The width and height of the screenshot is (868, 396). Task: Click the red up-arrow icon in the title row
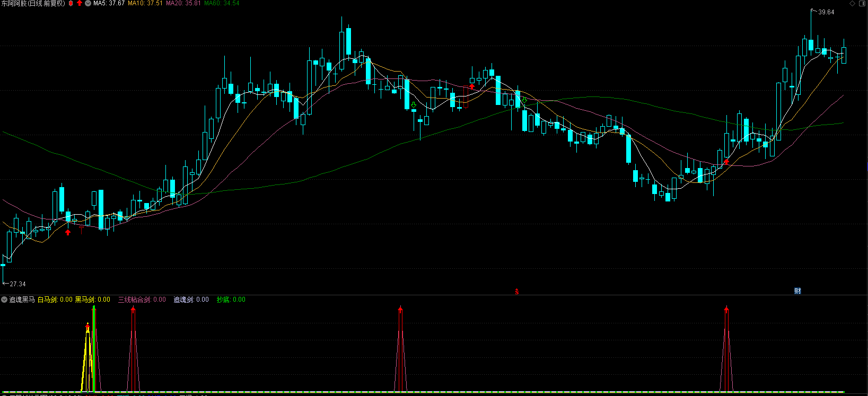(80, 3)
